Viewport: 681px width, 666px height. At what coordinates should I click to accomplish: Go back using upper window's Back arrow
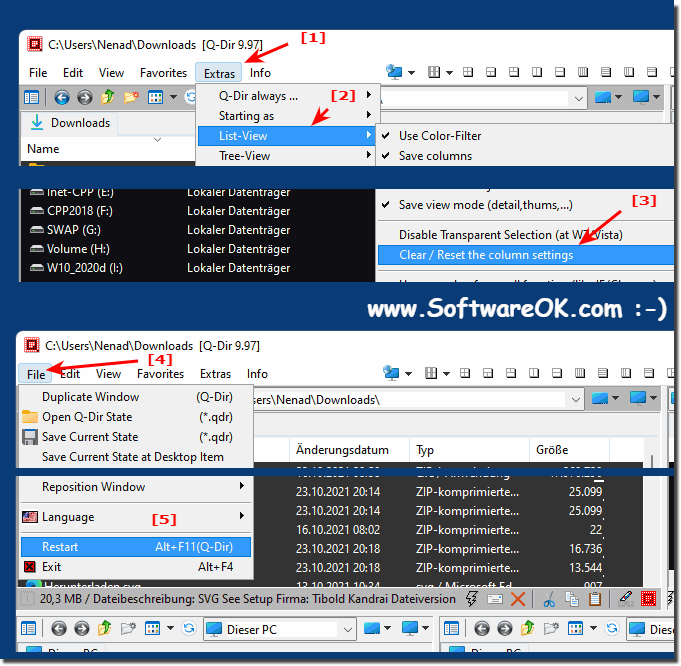pyautogui.click(x=62, y=97)
